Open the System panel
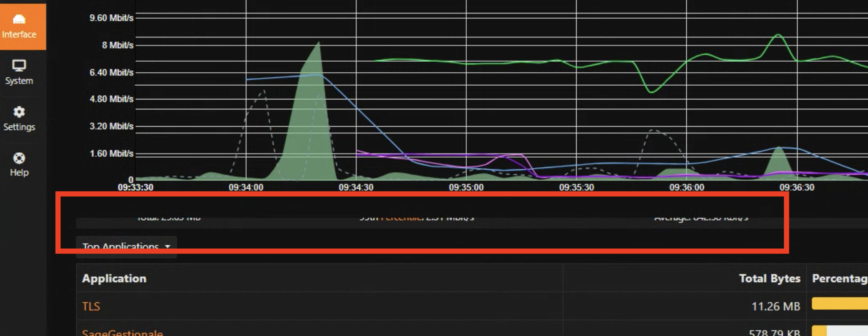The width and height of the screenshot is (868, 336). (x=19, y=72)
